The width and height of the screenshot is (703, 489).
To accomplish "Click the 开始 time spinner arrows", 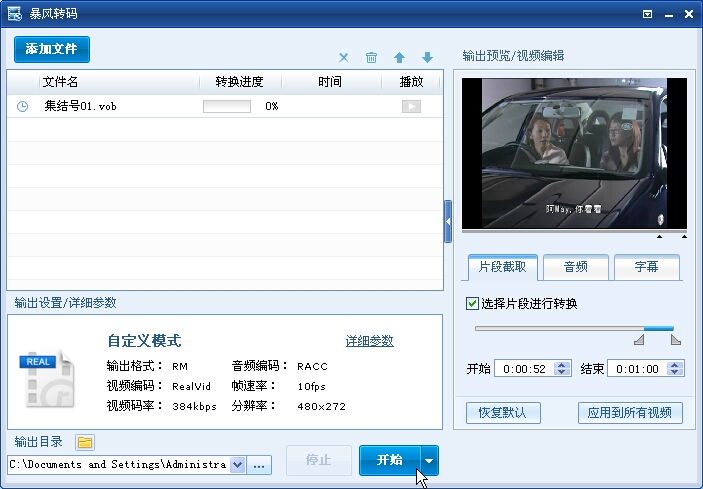I will point(562,369).
